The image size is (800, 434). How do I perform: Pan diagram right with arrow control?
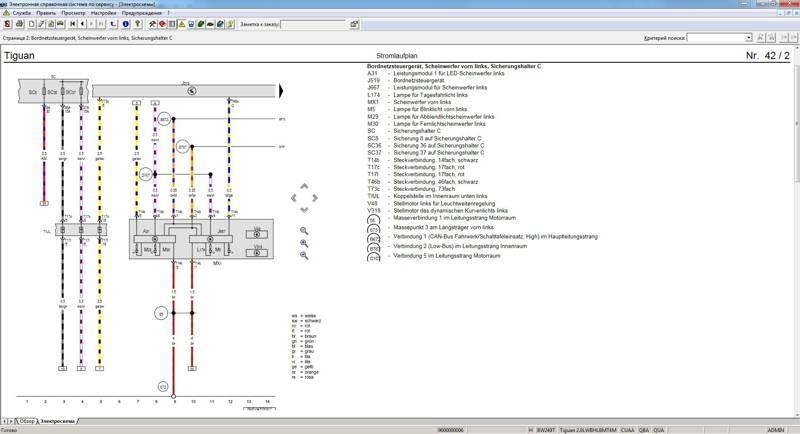coord(317,198)
